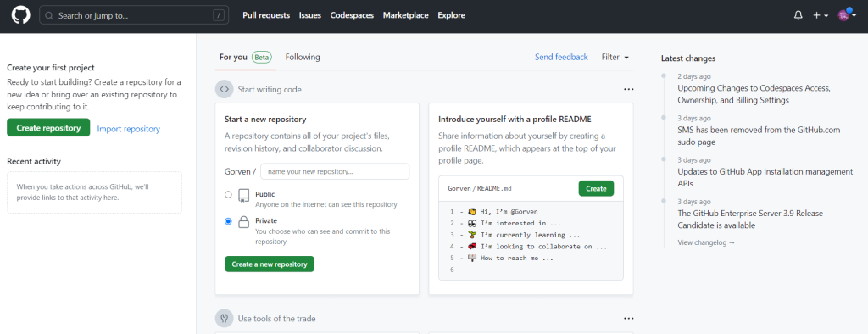Click README line 'How to reach me ...'

pyautogui.click(x=510, y=258)
